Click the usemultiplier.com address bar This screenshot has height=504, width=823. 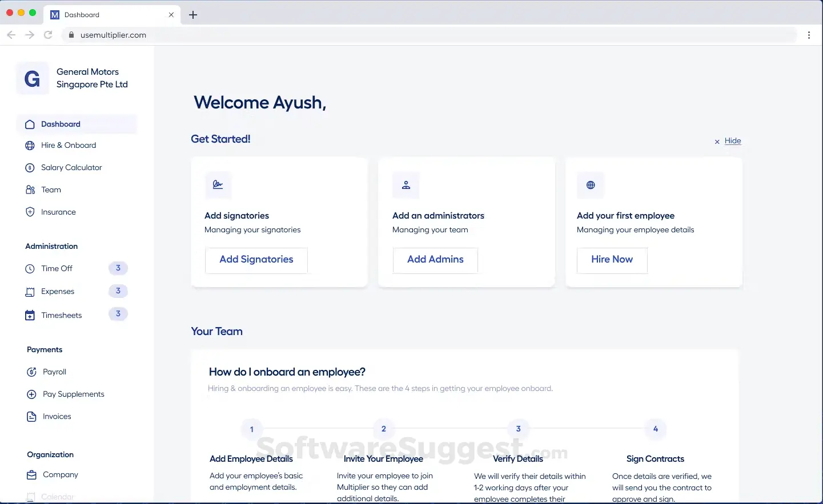[x=428, y=35]
